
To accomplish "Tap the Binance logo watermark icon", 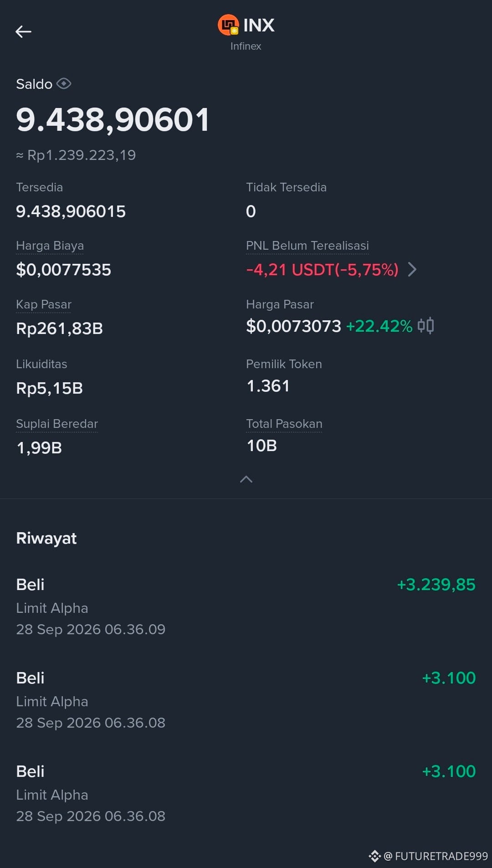I will pyautogui.click(x=374, y=856).
